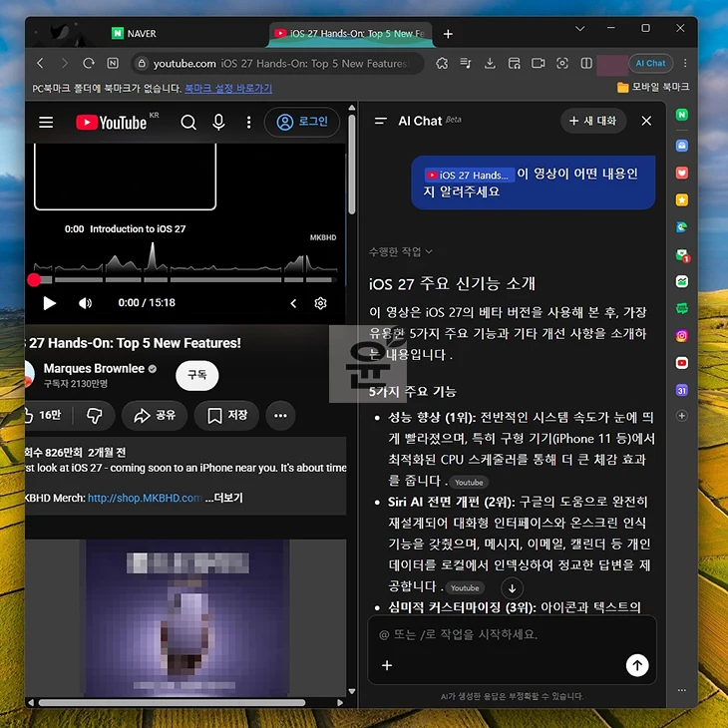The image size is (728, 728).
Task: Open the Naver home icon in toolbar
Action: 113,63
